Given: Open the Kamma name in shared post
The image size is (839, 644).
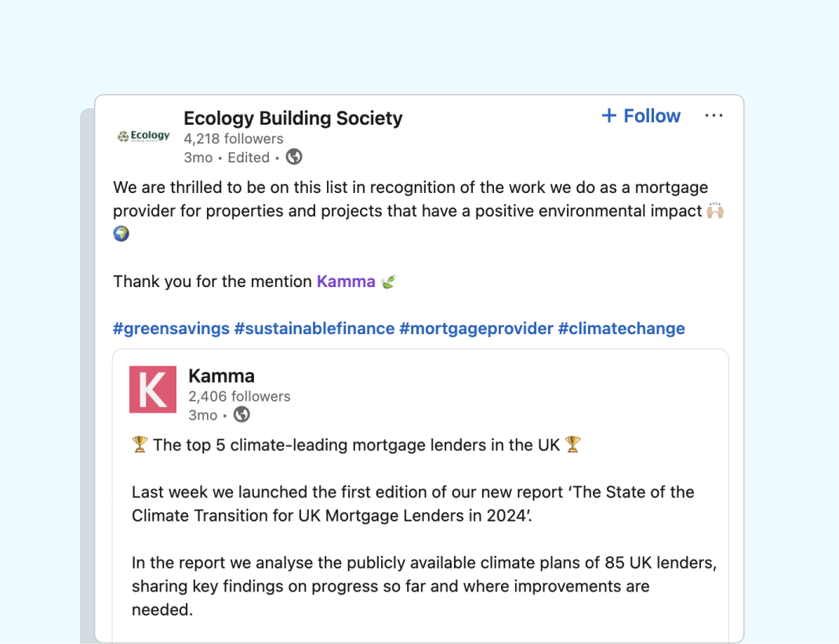Looking at the screenshot, I should [221, 376].
